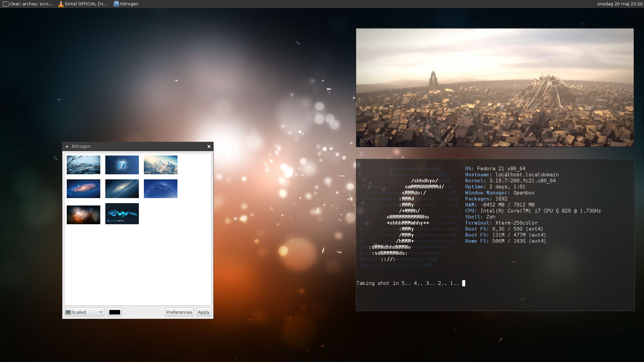This screenshot has width=644, height=362.
Task: Click the Packages count '1692' in terminal
Action: 501,199
